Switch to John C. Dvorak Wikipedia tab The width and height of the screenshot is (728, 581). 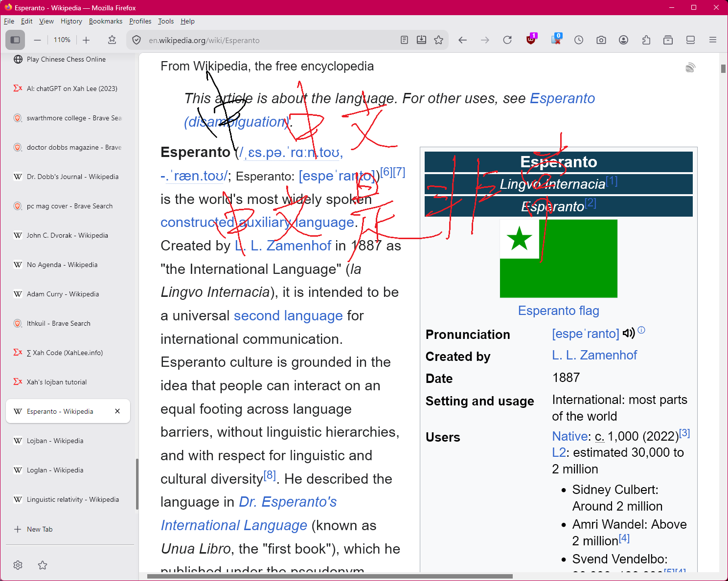(x=68, y=235)
